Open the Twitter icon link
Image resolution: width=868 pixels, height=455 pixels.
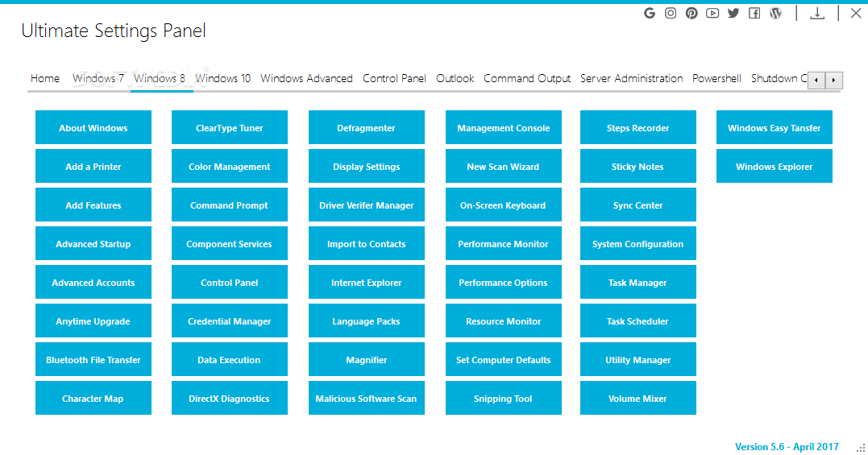click(x=733, y=13)
